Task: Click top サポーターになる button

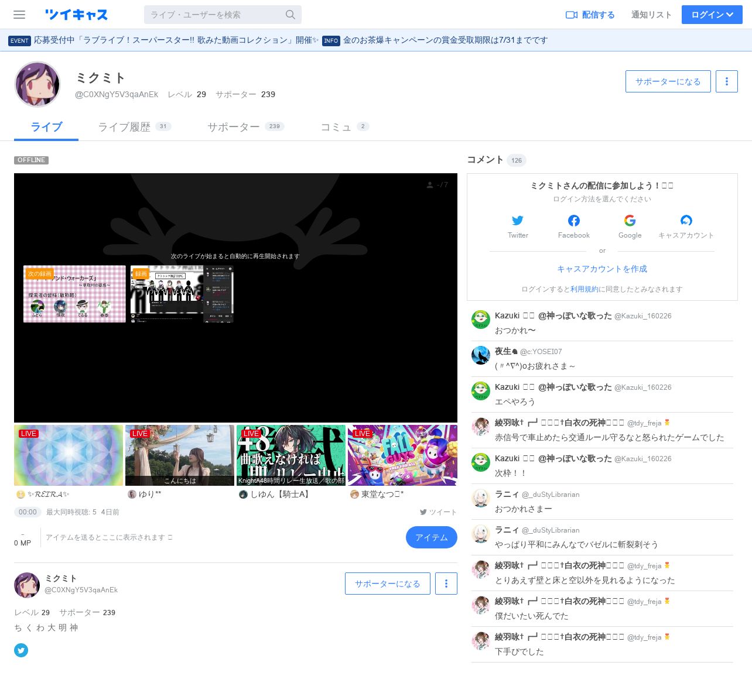Action: pyautogui.click(x=668, y=81)
